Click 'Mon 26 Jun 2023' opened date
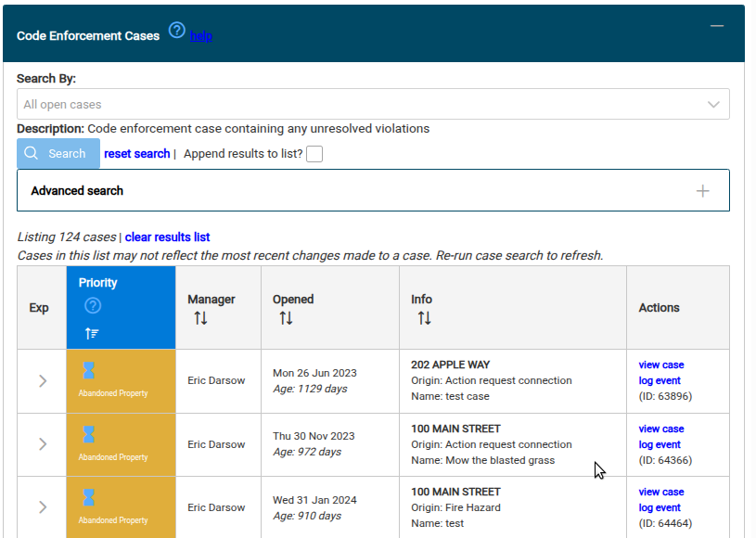 tap(314, 373)
